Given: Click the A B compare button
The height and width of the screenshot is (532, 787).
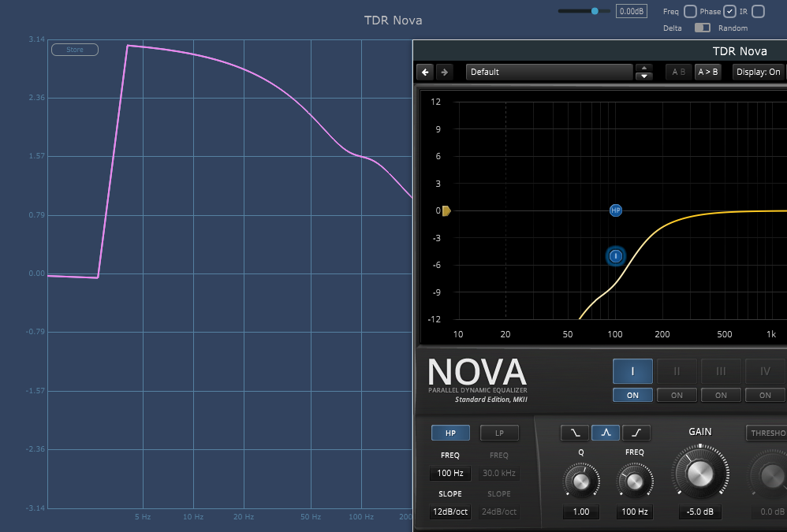Looking at the screenshot, I should [679, 73].
